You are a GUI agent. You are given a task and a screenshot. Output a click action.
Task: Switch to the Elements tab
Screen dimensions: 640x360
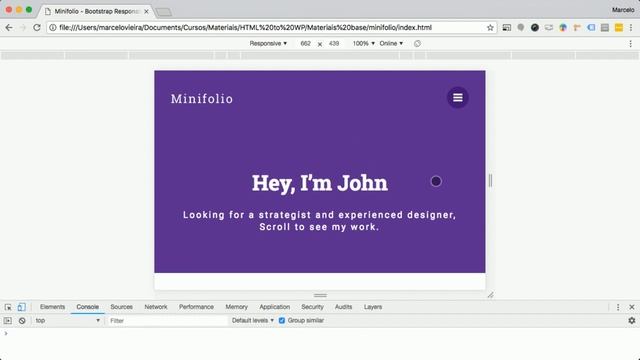(x=52, y=307)
